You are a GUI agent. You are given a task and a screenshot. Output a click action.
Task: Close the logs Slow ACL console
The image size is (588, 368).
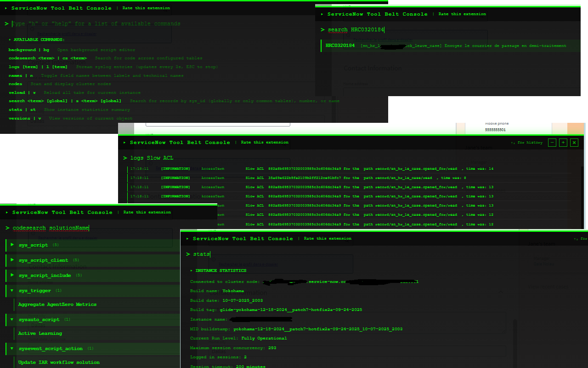tap(574, 143)
